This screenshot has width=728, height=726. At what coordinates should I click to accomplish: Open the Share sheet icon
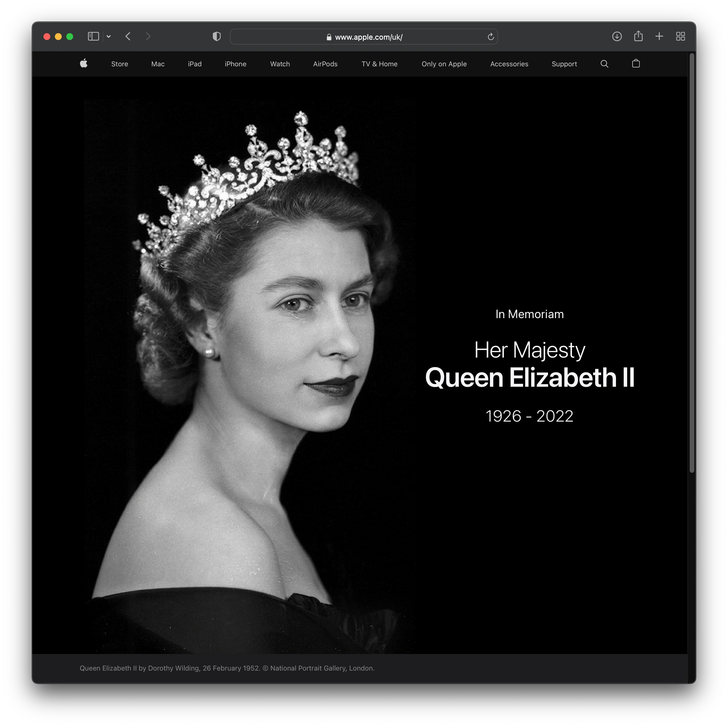pyautogui.click(x=638, y=36)
